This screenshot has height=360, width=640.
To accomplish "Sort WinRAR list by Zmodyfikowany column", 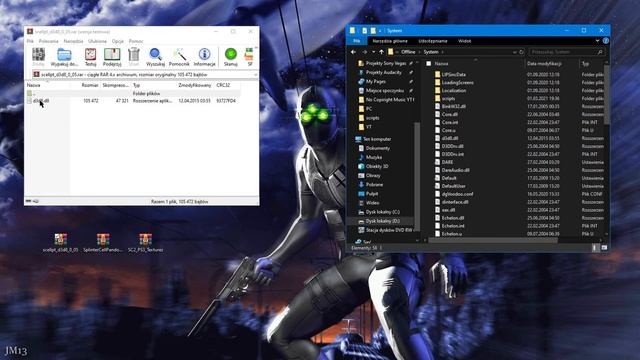I will (x=195, y=85).
